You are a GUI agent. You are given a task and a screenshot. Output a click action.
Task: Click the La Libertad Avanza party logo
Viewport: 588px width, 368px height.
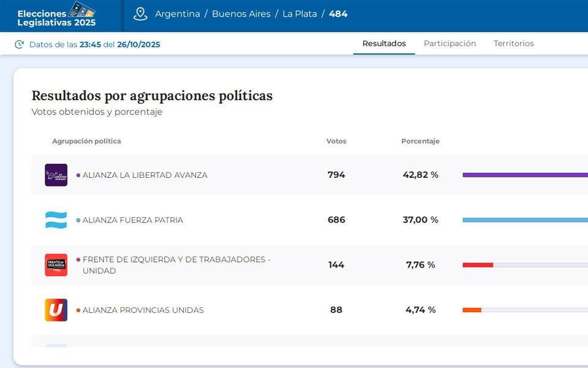[x=56, y=175]
